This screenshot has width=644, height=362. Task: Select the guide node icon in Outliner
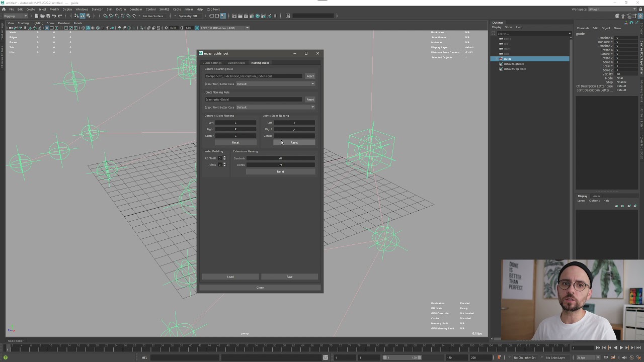click(501, 59)
